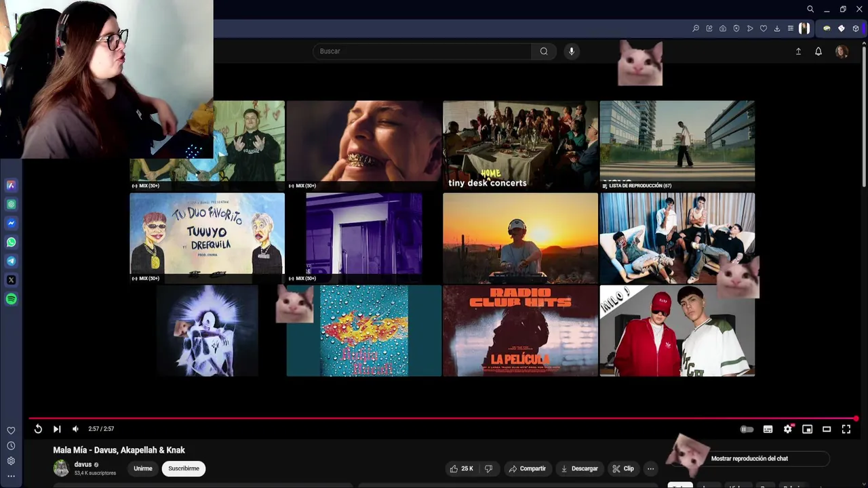Open the easy setup sliders menu
The width and height of the screenshot is (868, 488).
[791, 28]
